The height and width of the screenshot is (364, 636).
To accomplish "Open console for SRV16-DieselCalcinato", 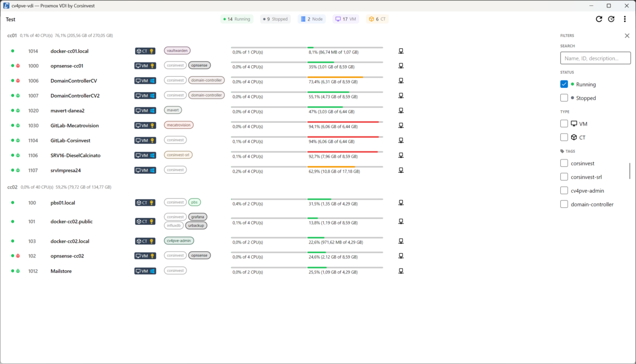I will click(401, 155).
